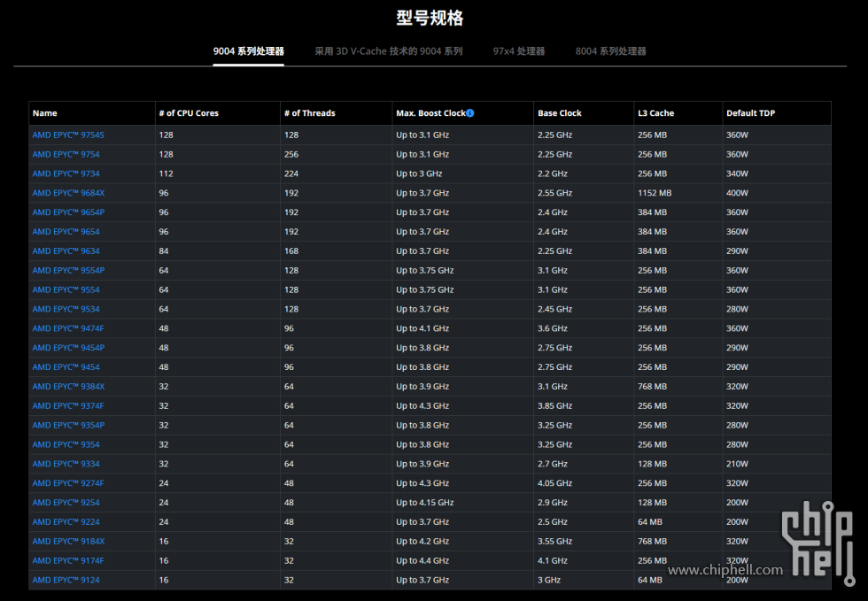868x601 pixels.
Task: Open the AMD EPYC 9254 link
Action: [x=66, y=503]
